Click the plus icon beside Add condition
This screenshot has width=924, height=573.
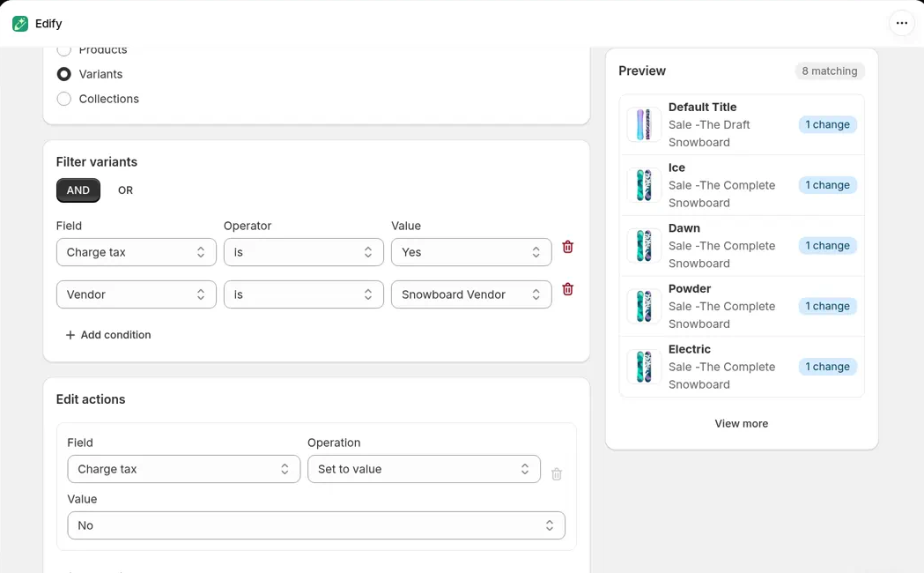(70, 335)
